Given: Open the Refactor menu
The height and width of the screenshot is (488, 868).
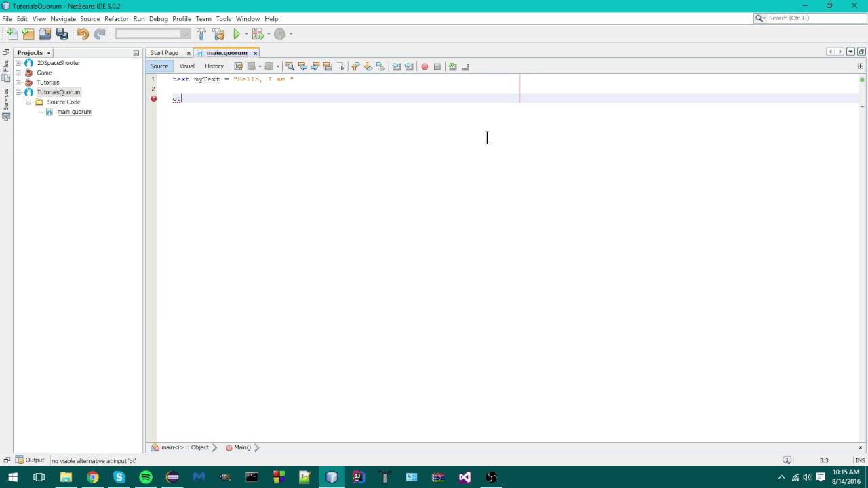Looking at the screenshot, I should [117, 19].
